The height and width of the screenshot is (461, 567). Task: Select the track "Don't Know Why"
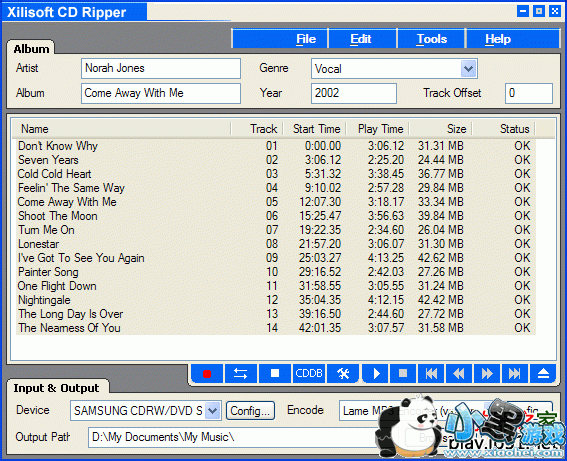point(276,146)
